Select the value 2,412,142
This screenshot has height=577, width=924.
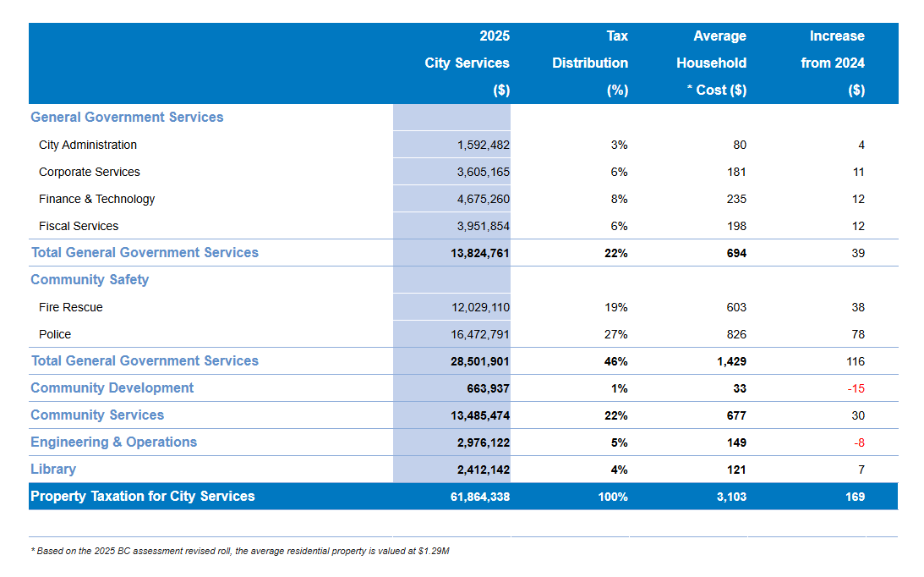[x=484, y=470]
